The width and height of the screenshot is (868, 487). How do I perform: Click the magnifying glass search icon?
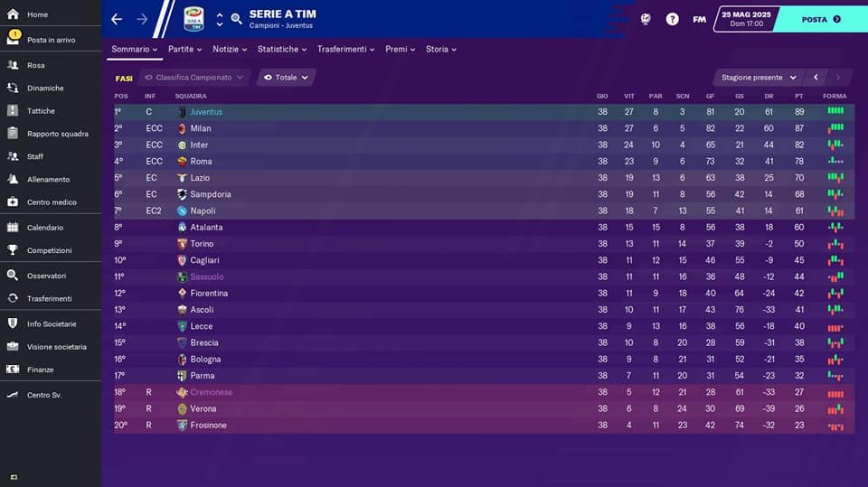[236, 19]
